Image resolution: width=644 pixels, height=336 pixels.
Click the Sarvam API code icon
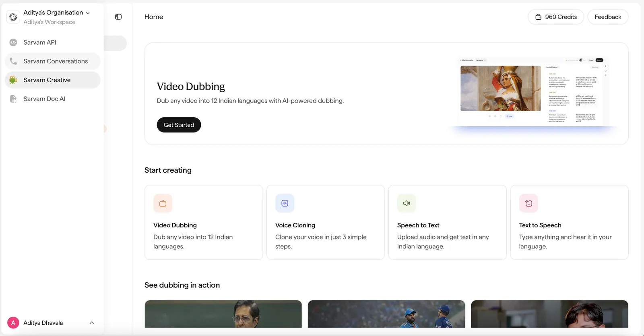pos(13,42)
